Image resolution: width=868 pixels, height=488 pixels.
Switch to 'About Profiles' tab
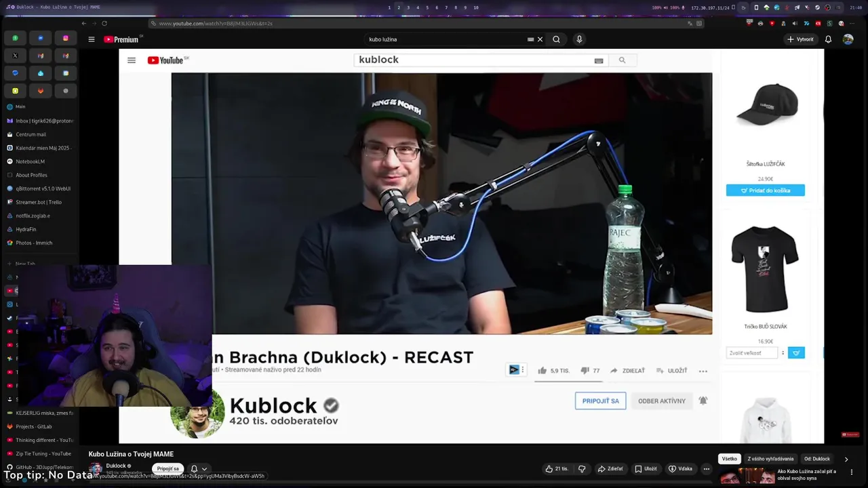point(39,175)
